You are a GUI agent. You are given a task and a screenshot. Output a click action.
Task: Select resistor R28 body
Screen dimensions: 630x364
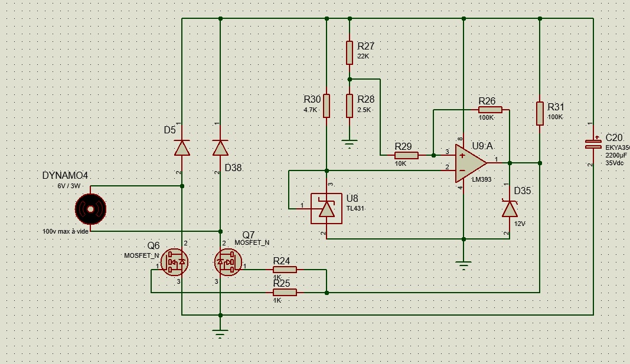point(350,106)
